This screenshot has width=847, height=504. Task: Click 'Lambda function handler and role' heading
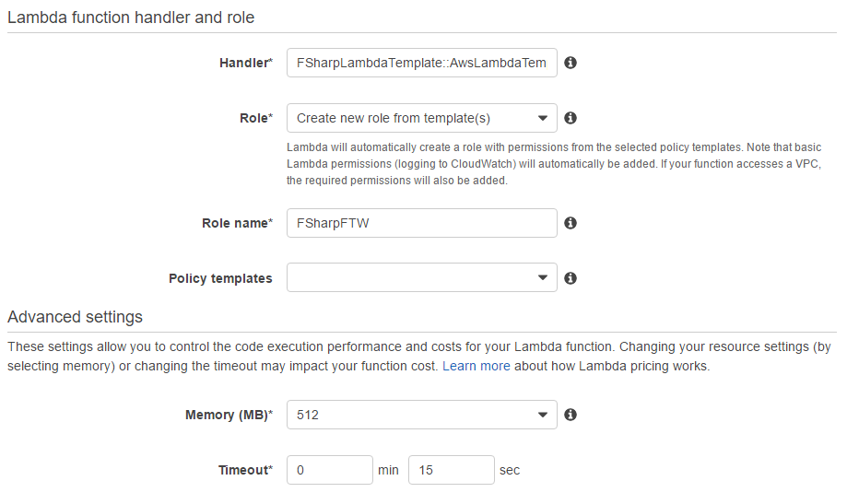click(131, 18)
